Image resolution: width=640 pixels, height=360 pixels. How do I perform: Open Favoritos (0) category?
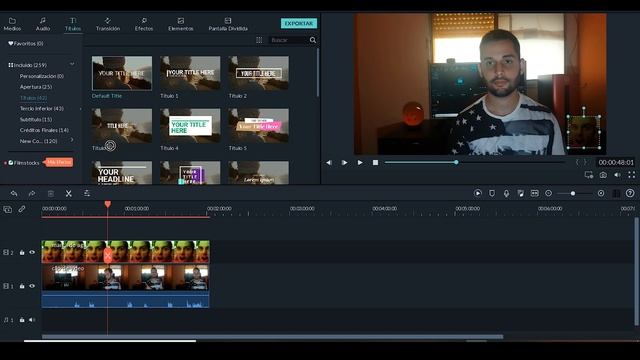(x=26, y=43)
